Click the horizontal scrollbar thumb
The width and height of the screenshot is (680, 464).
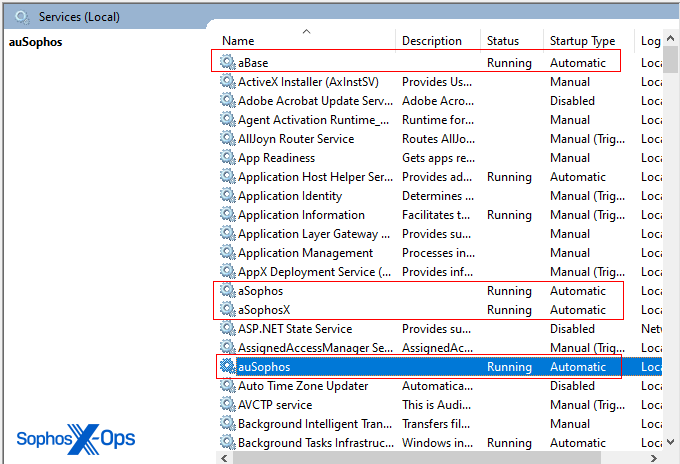coord(417,458)
